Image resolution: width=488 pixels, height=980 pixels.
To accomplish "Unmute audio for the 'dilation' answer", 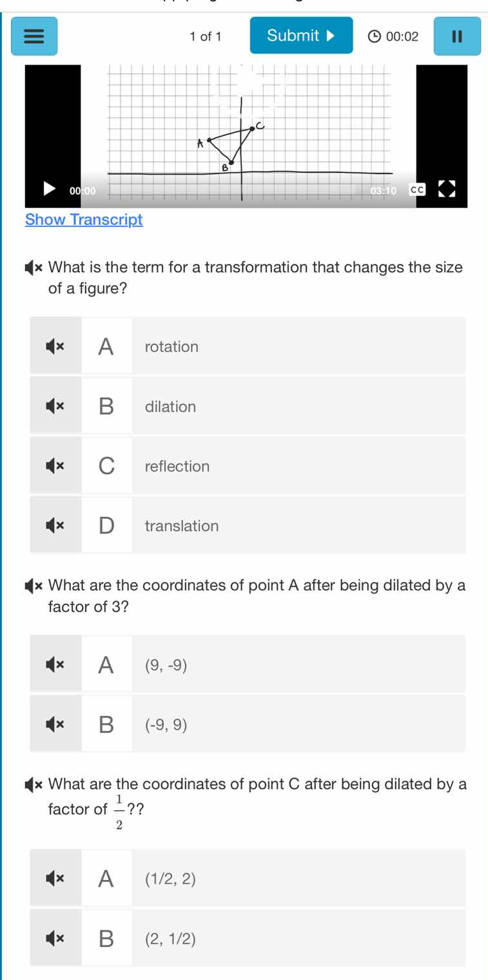I will (55, 406).
